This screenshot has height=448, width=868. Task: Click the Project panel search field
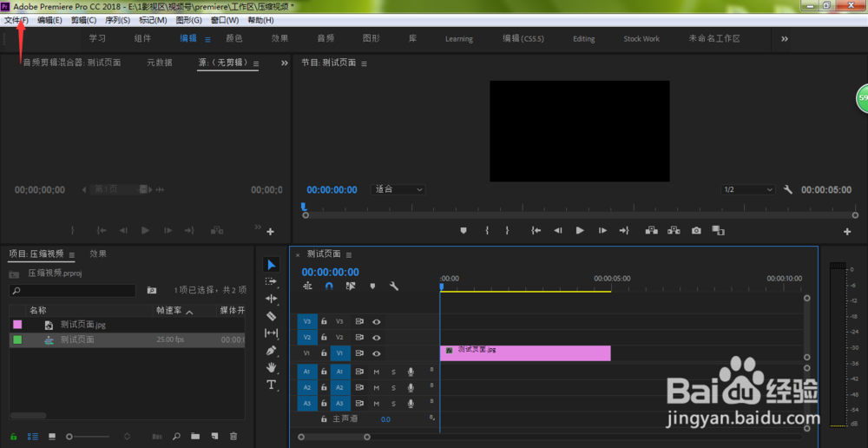coord(73,290)
